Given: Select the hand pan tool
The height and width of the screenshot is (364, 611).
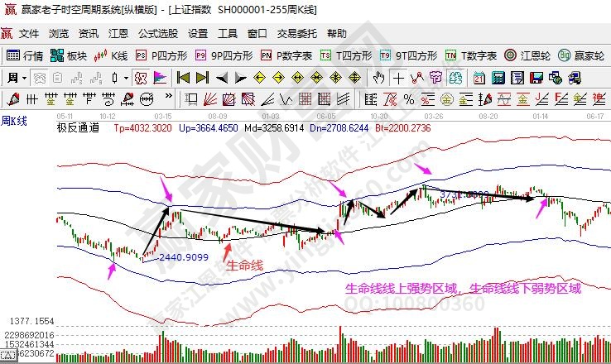Looking at the screenshot, I should pos(379,78).
